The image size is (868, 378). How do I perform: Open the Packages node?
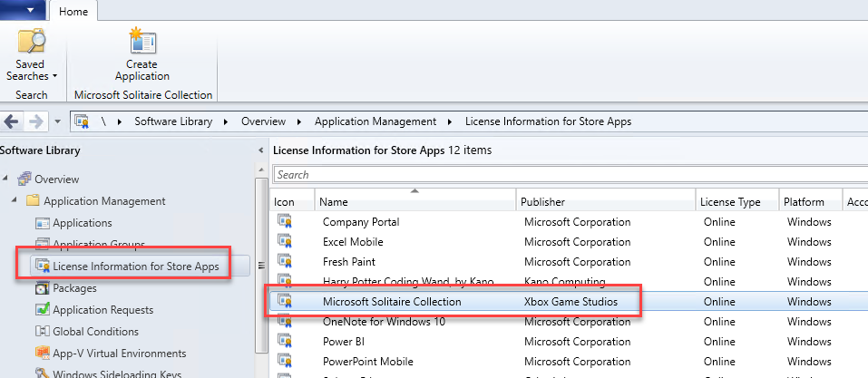(x=74, y=288)
